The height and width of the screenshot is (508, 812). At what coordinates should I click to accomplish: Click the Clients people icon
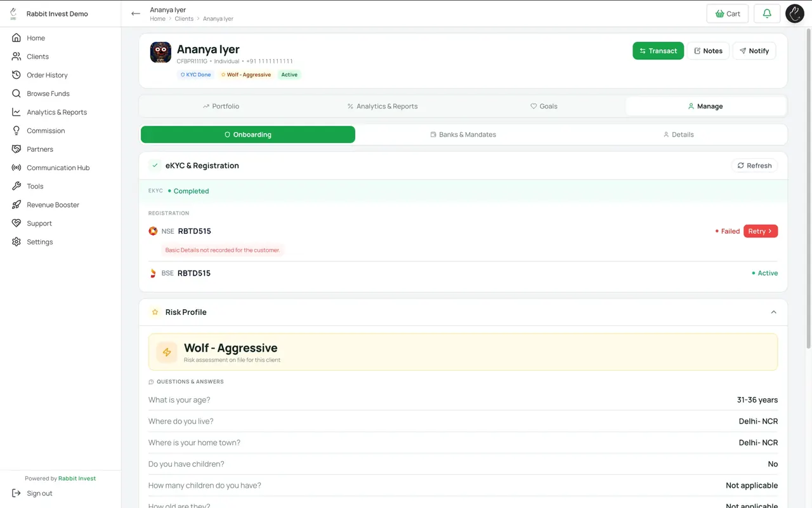pyautogui.click(x=16, y=57)
